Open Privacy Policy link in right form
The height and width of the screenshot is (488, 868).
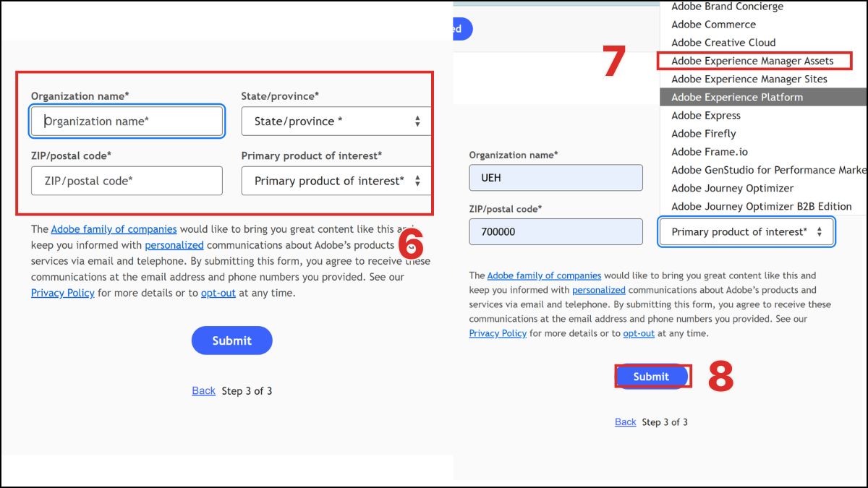(x=498, y=333)
